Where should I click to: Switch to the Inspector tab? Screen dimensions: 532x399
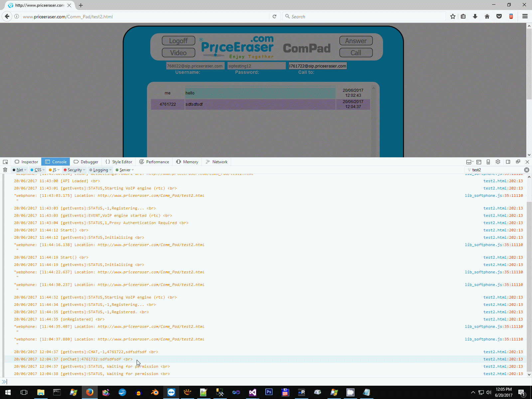(x=26, y=162)
